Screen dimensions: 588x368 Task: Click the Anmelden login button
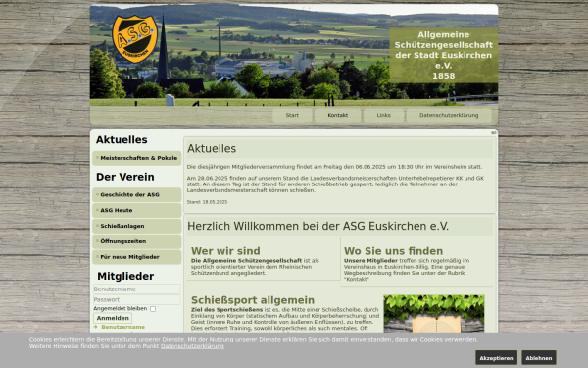(x=113, y=318)
